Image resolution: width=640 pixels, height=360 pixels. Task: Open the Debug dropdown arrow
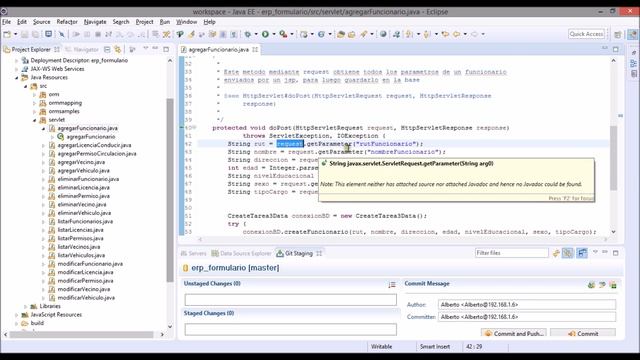pos(256,34)
